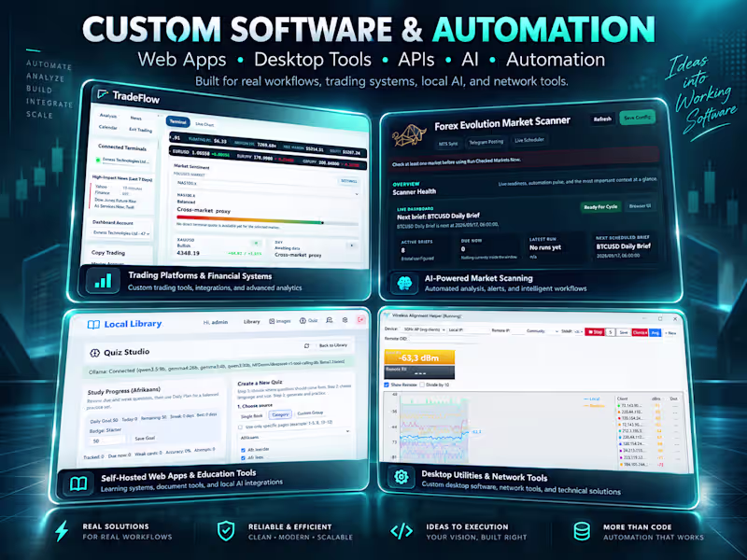
Task: Close the Wireless Alignment Helper window
Action: point(675,318)
